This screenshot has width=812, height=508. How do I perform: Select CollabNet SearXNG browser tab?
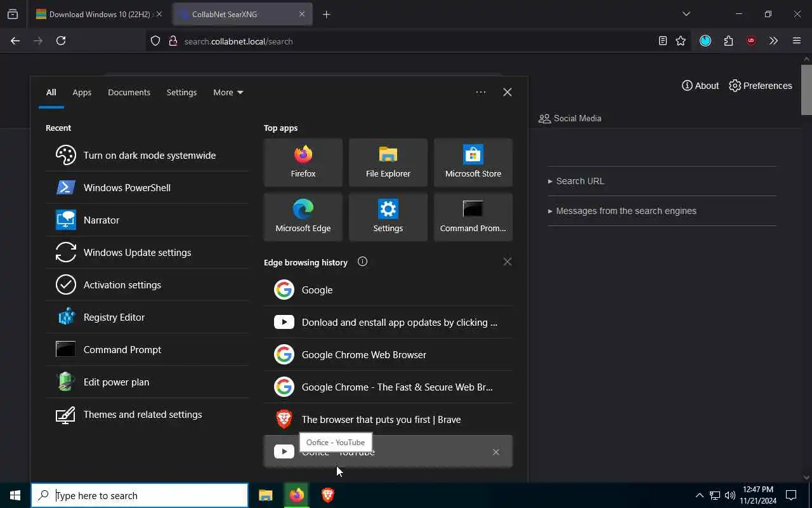(x=242, y=14)
